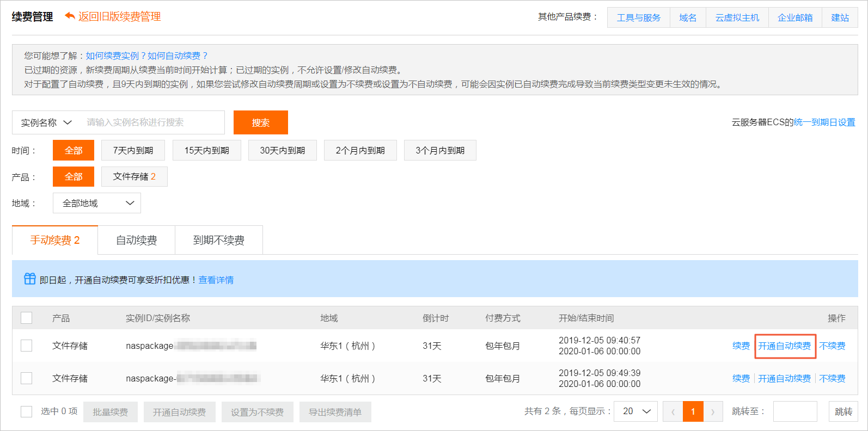Switch to 手动续费 tab
Screen dimensions: 868x431
click(x=55, y=240)
